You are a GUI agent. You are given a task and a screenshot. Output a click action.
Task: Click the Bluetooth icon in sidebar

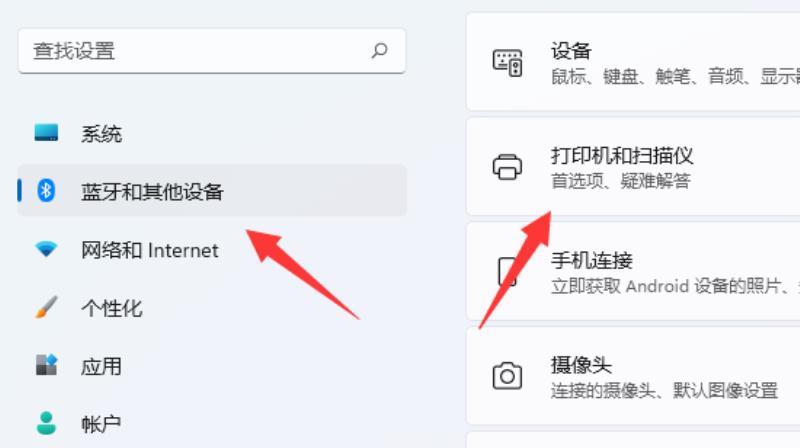pos(46,191)
